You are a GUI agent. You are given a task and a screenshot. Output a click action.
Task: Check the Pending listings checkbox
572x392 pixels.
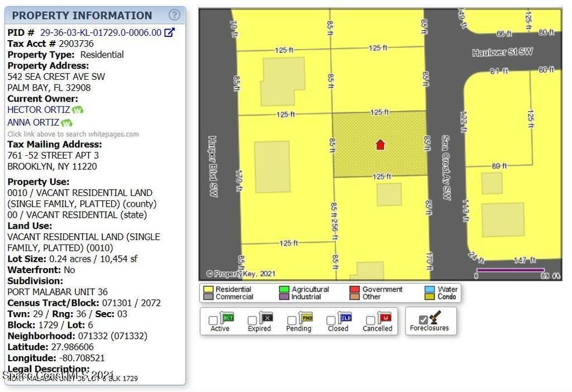(292, 321)
